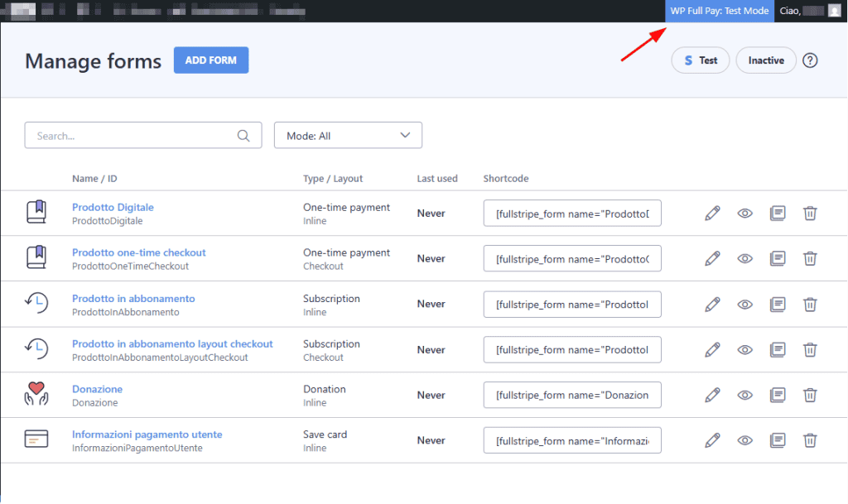Preview Prodotto one-time checkout using the eye icon
Viewport: 848px width, 504px height.
[744, 258]
